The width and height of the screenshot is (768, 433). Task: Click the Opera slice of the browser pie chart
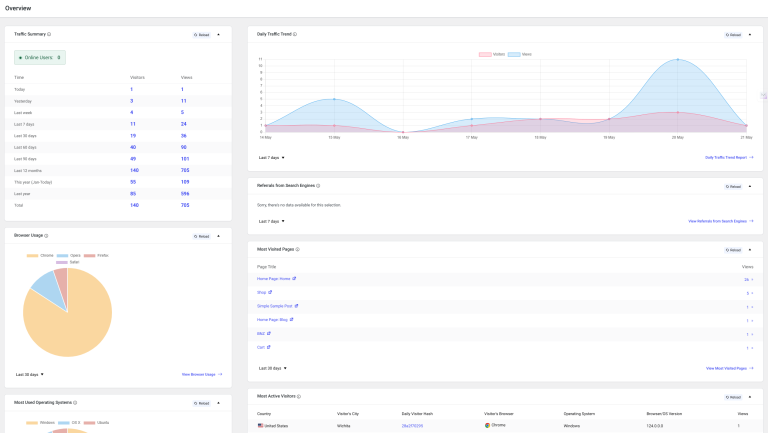tap(47, 287)
